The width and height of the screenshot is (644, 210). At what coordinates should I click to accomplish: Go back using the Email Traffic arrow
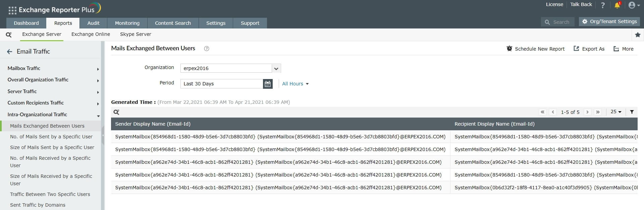(9, 52)
